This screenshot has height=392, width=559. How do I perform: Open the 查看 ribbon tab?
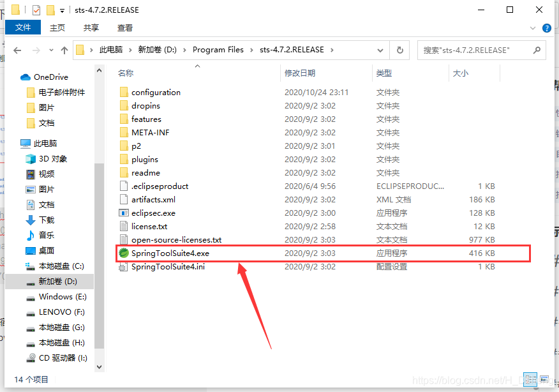pos(125,27)
